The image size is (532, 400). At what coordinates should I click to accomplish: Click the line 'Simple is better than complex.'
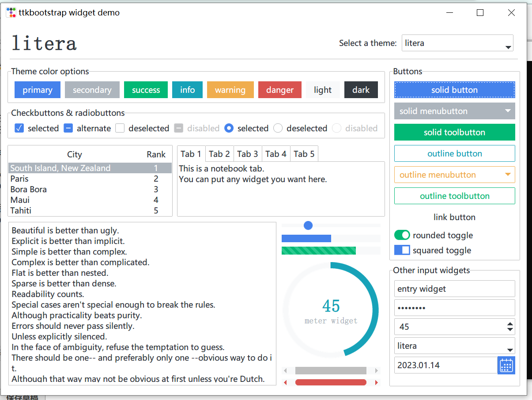click(69, 251)
